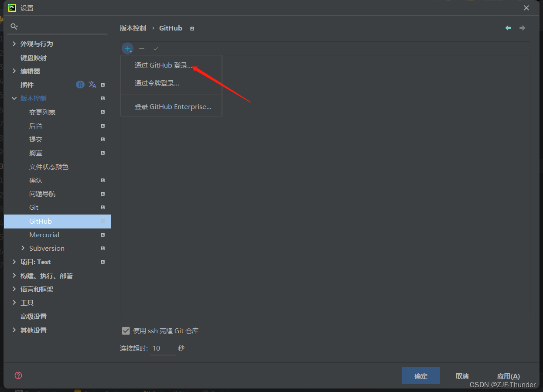Expand the Subversion node
Image resolution: width=543 pixels, height=392 pixels.
(x=23, y=248)
